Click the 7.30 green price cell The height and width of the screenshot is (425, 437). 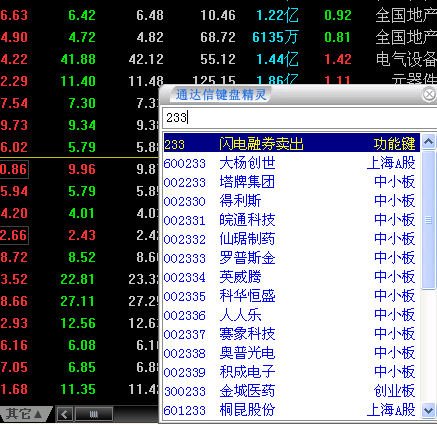pos(82,103)
